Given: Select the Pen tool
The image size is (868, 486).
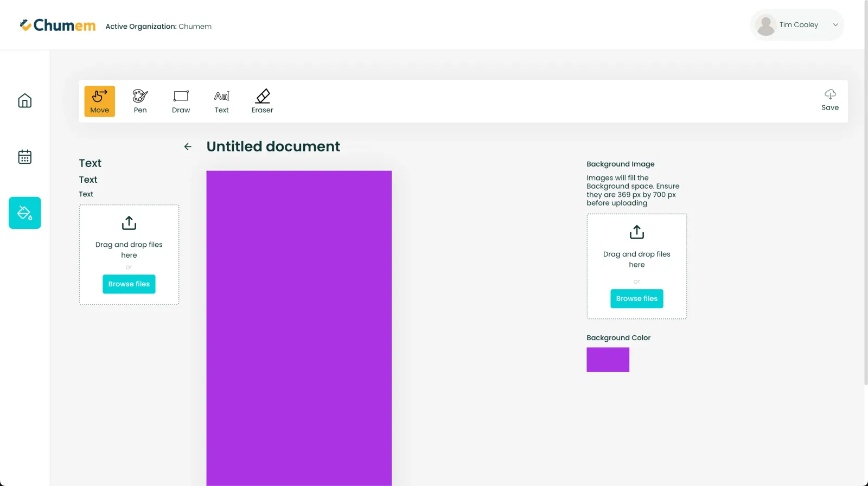Looking at the screenshot, I should 140,101.
